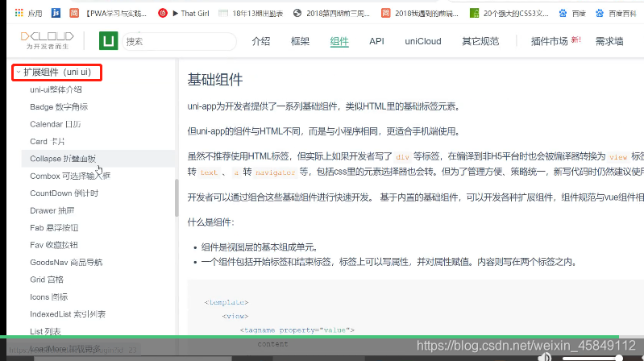
Task: Select the 组件 nav tab
Action: pyautogui.click(x=339, y=41)
